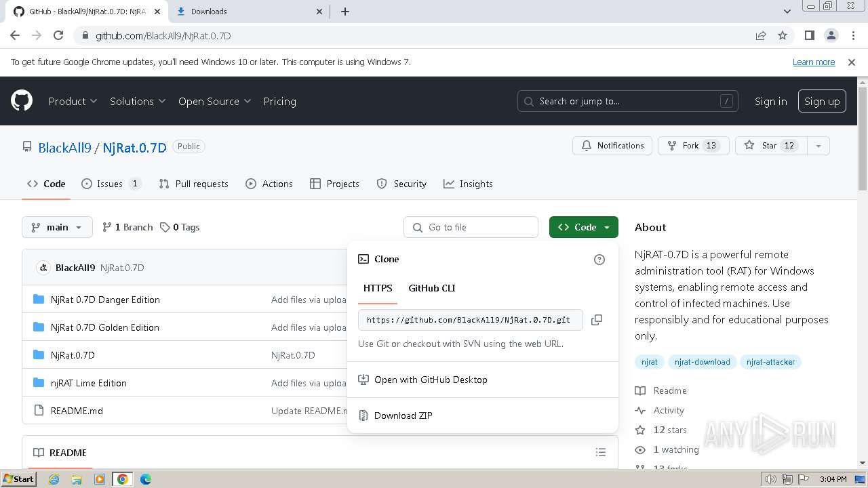Open NjRat 0.7D Danger Edition folder
868x488 pixels.
105,300
